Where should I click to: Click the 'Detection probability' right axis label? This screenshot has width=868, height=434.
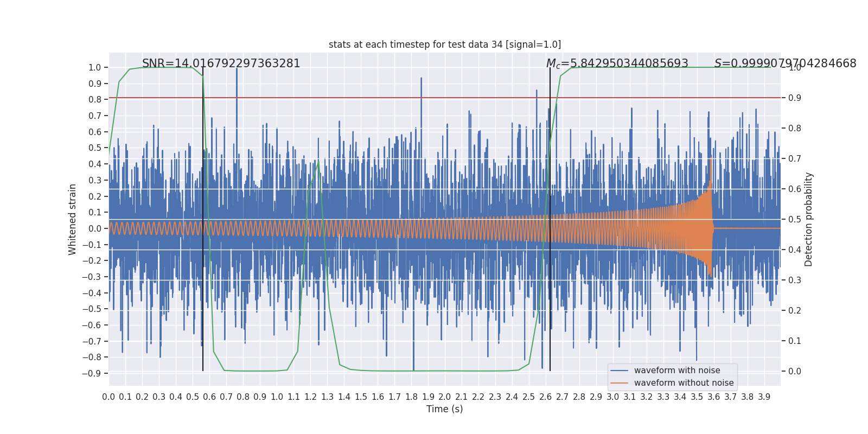coord(809,219)
